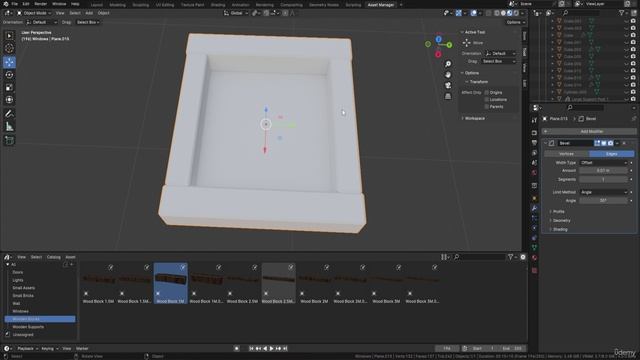
Task: Select the Small Bricks catalog
Action: [23, 296]
